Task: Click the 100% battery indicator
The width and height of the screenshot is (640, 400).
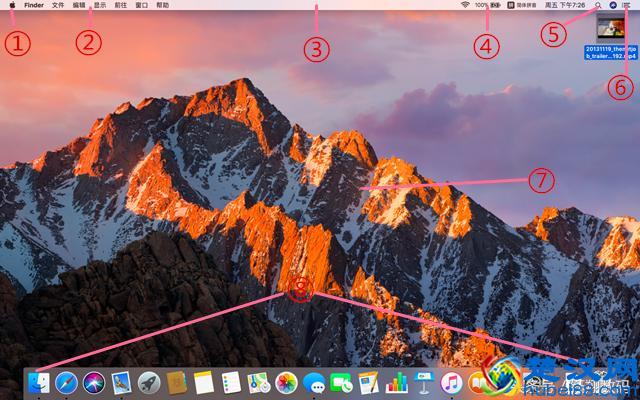Action: point(488,5)
